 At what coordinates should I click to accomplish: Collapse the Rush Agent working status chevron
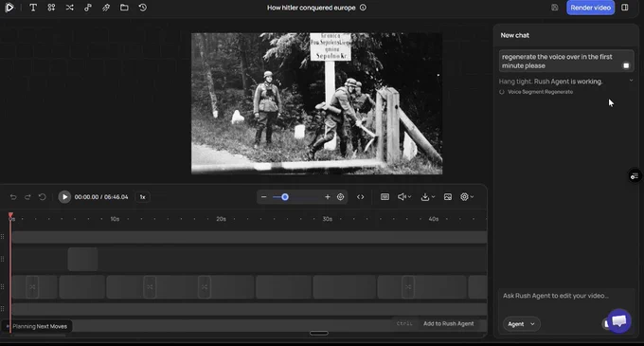point(632,81)
